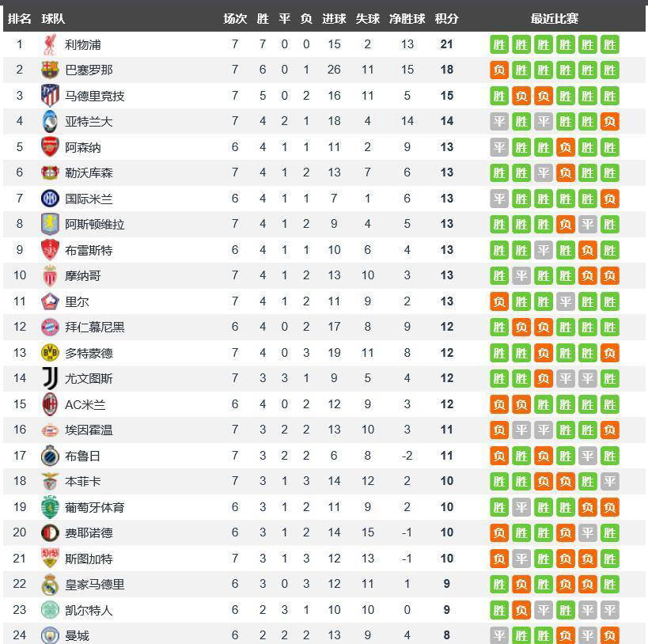
Task: Click the Arsenal club crest icon
Action: click(50, 147)
